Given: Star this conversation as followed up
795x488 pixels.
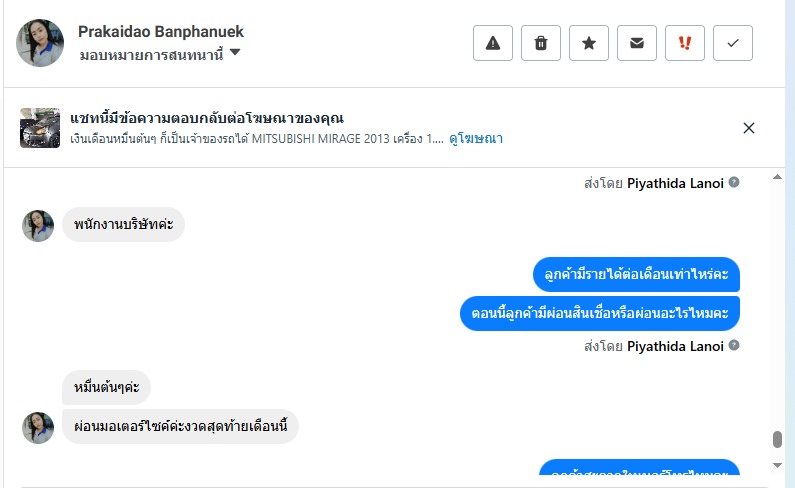Looking at the screenshot, I should (589, 43).
